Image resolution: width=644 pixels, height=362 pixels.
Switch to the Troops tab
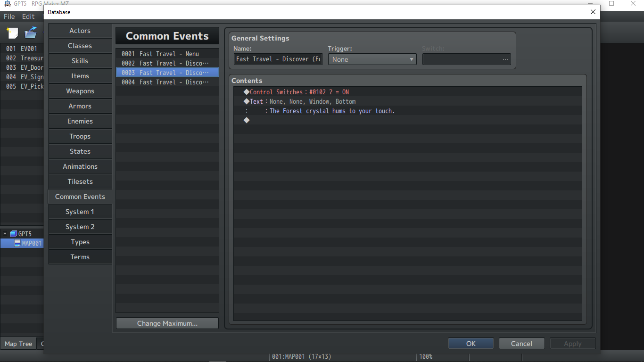tap(80, 136)
